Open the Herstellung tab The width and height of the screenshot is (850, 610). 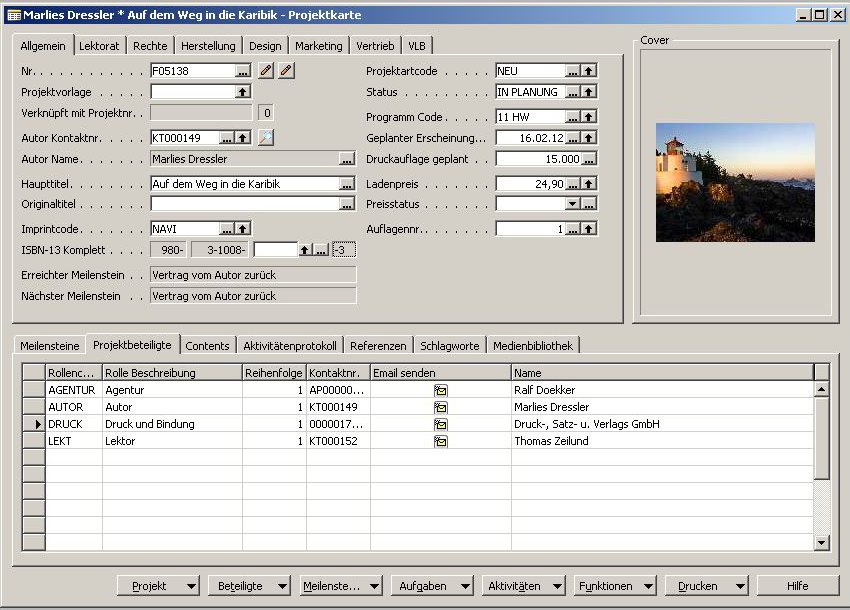tap(208, 46)
